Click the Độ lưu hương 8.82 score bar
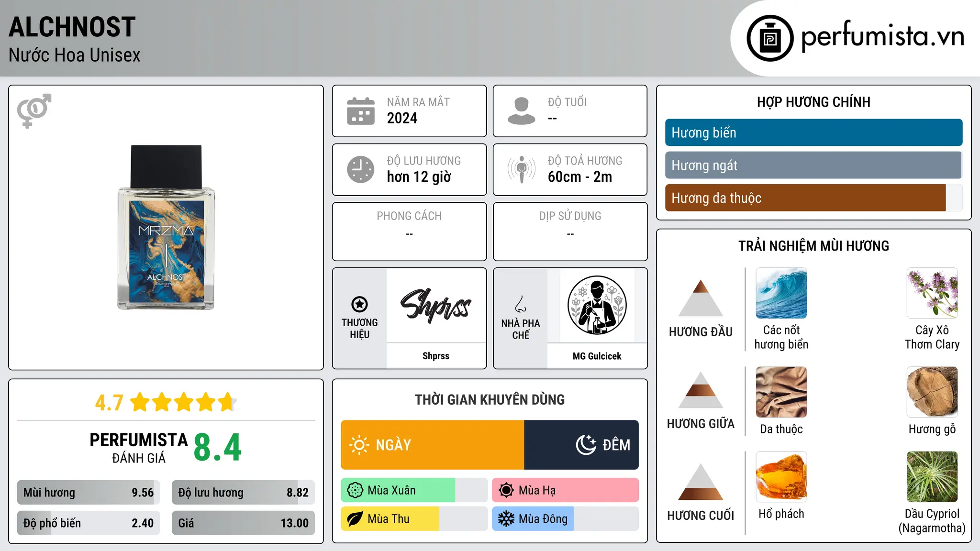980x551 pixels. click(243, 493)
